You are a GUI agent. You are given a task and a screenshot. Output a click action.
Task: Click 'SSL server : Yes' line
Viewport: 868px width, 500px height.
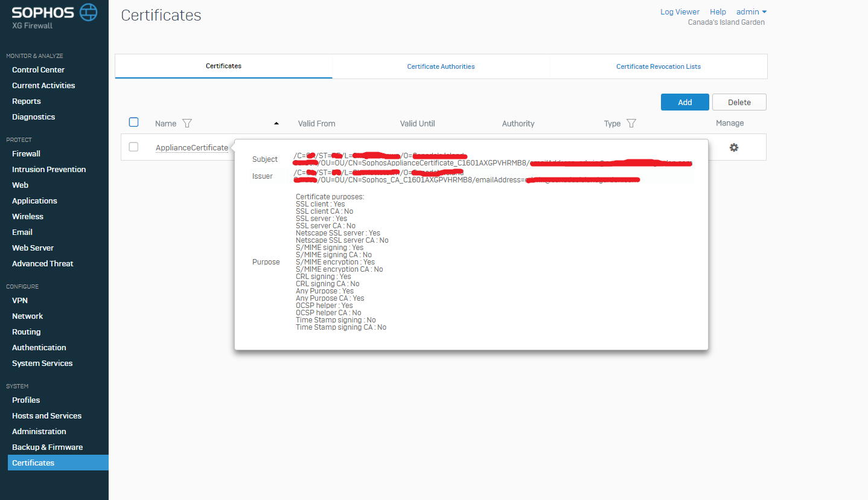322,219
